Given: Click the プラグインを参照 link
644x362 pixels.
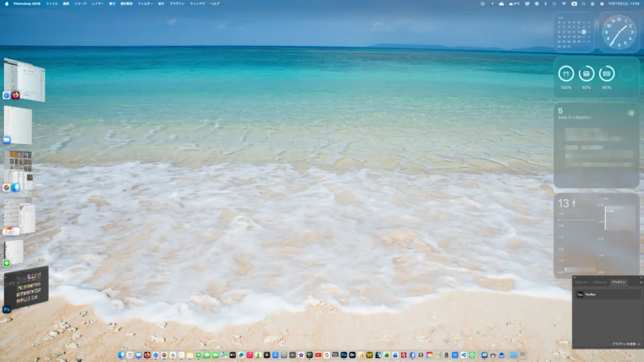Looking at the screenshot, I should tap(625, 344).
